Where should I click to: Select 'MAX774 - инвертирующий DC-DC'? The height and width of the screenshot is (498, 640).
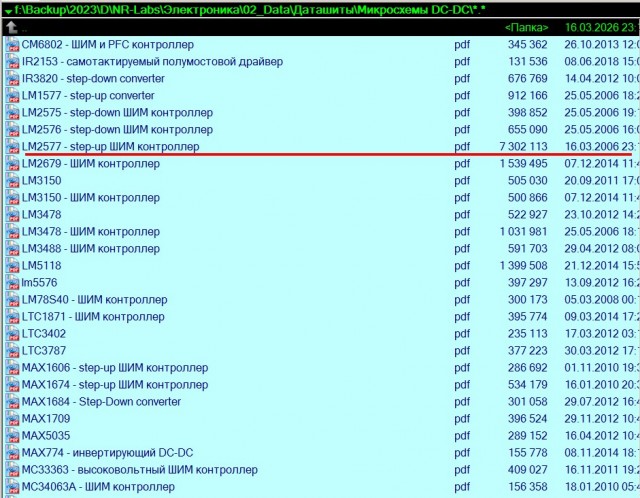[107, 453]
